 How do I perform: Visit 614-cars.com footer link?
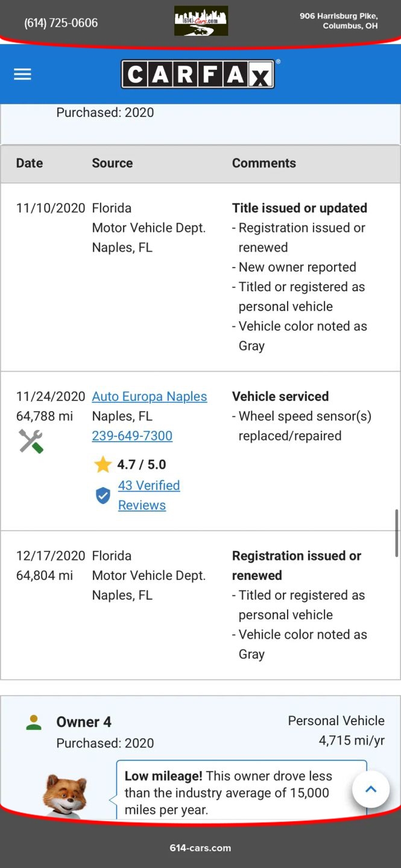point(200,848)
